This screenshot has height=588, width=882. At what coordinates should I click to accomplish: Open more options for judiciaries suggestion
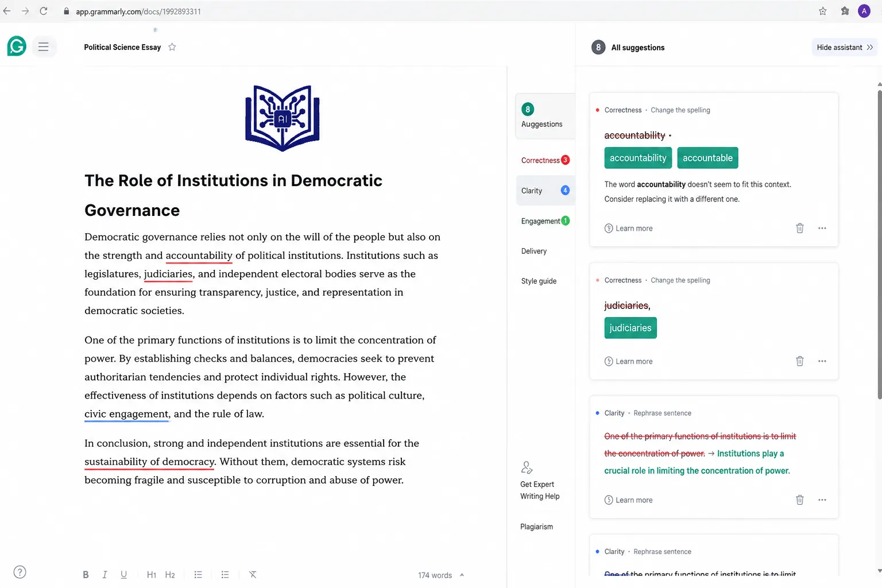pos(822,361)
